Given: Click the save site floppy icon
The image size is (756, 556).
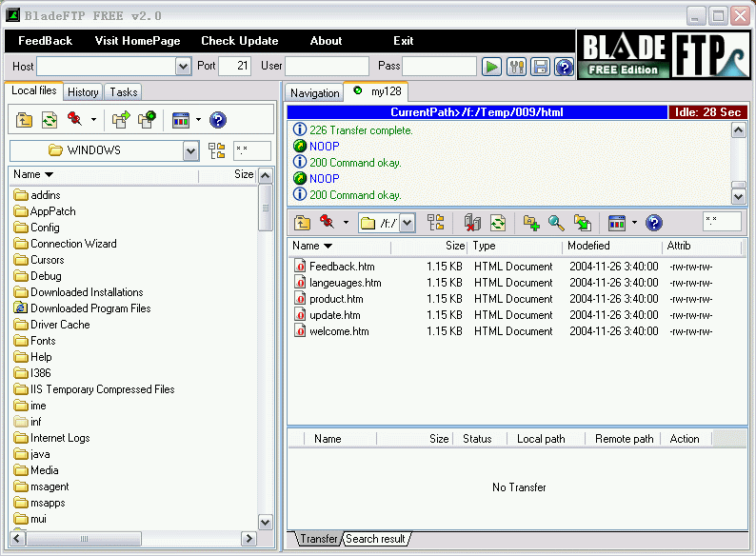Looking at the screenshot, I should tap(541, 67).
